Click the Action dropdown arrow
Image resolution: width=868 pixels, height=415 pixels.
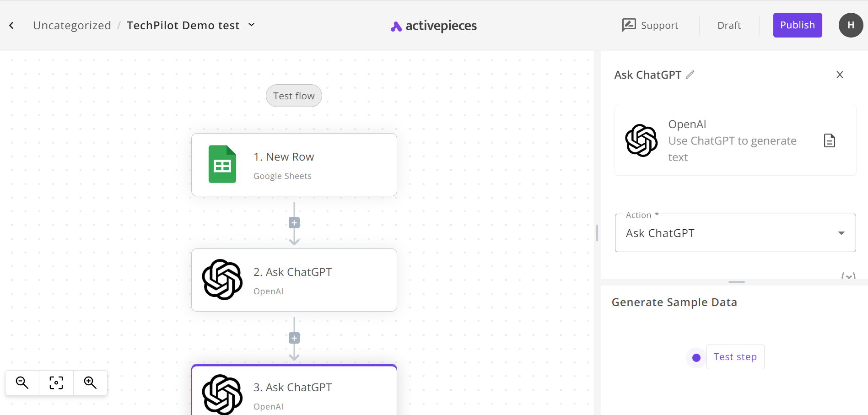click(841, 233)
